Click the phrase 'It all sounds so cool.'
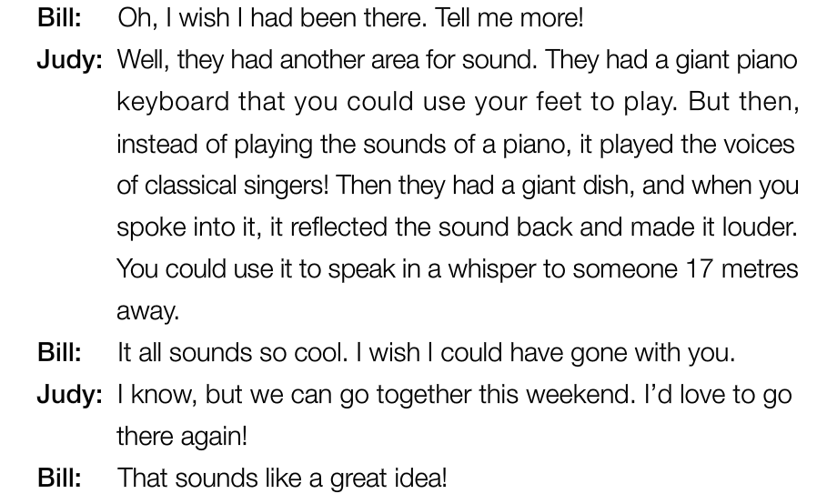 coord(233,353)
